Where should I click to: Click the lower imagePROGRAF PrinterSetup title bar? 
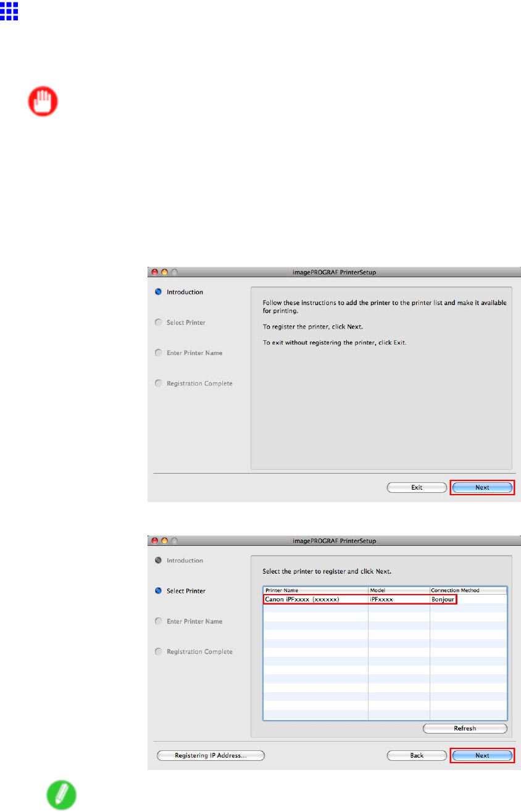(x=334, y=540)
